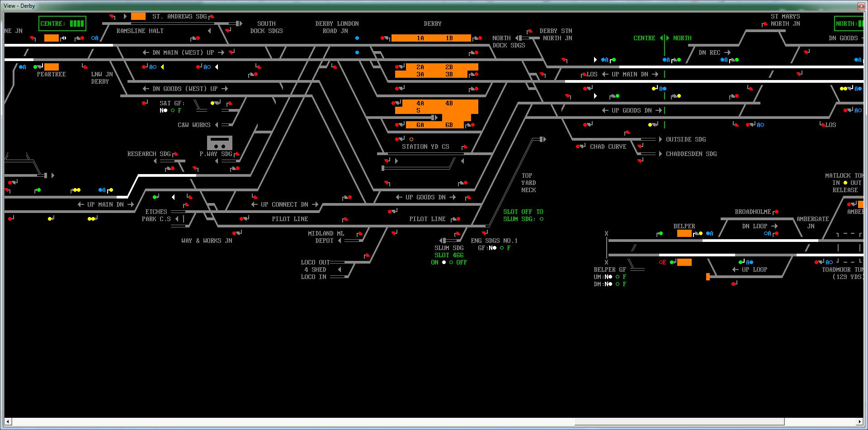Viewport: 868px width, 430px height.
Task: Click the View - Derby window title
Action: click(19, 6)
